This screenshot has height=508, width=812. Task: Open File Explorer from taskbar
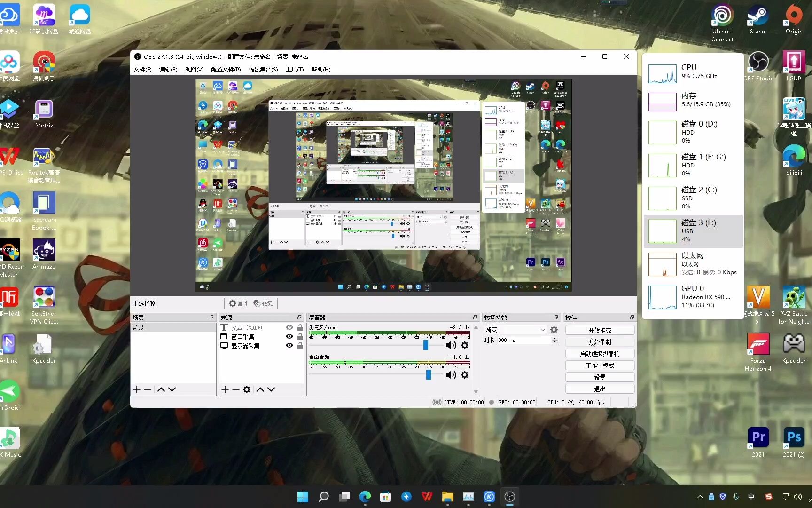click(x=448, y=497)
